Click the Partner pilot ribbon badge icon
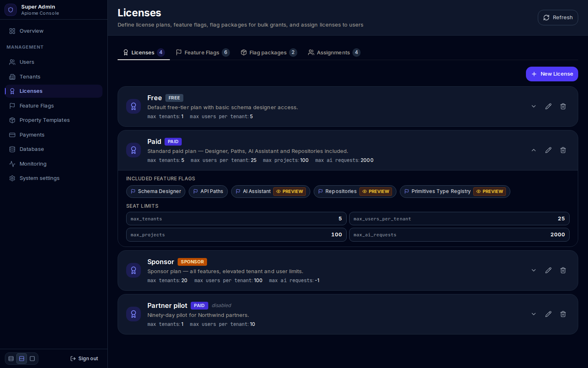Screen dimensions: 588x368 [x=134, y=314]
